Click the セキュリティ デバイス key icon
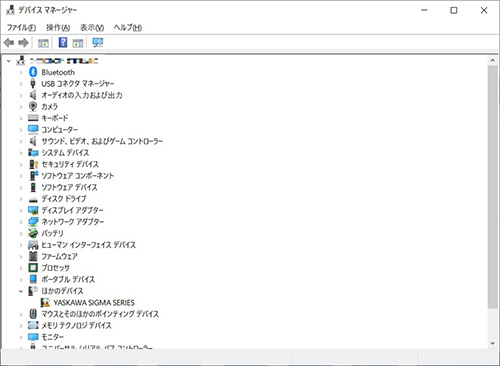 [x=33, y=164]
